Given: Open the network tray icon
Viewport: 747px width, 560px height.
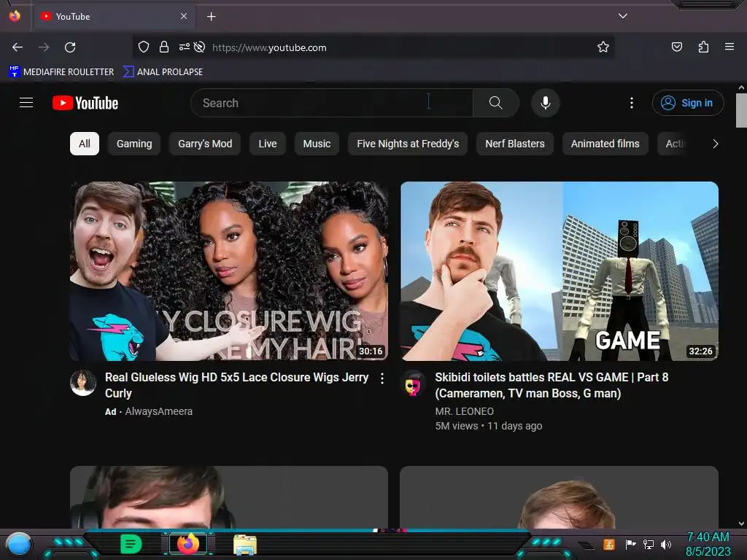Looking at the screenshot, I should point(649,544).
